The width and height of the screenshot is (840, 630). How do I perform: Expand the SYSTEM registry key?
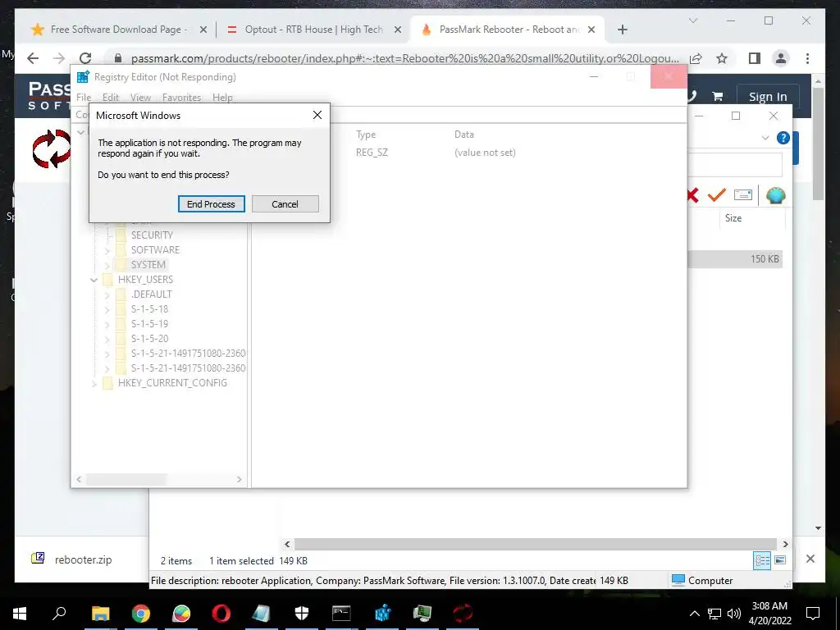pos(107,265)
